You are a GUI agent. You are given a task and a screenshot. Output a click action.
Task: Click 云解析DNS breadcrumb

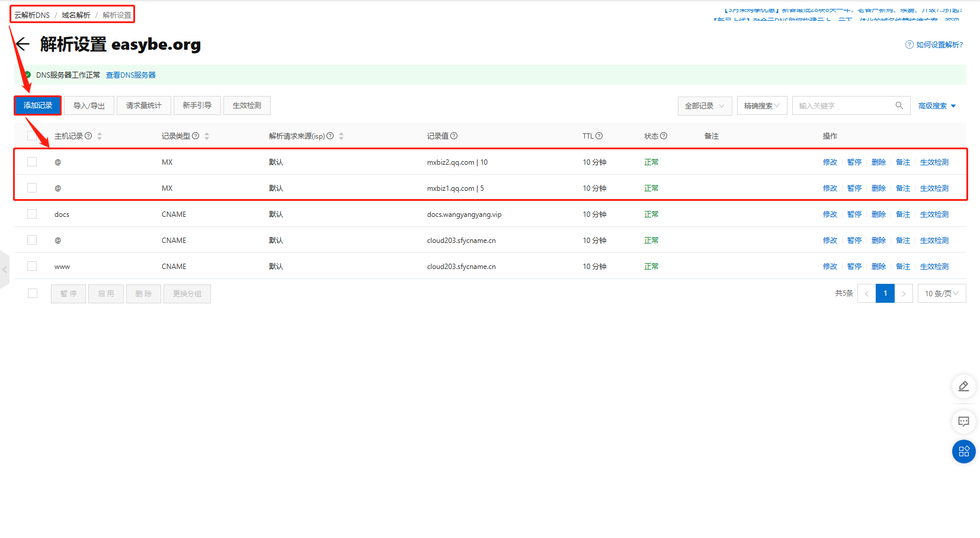click(x=32, y=15)
